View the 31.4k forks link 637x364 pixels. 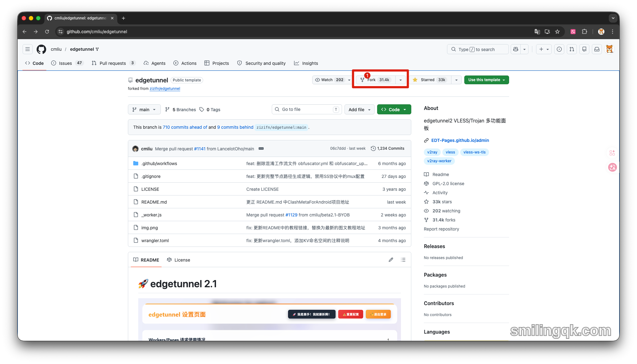coord(444,220)
